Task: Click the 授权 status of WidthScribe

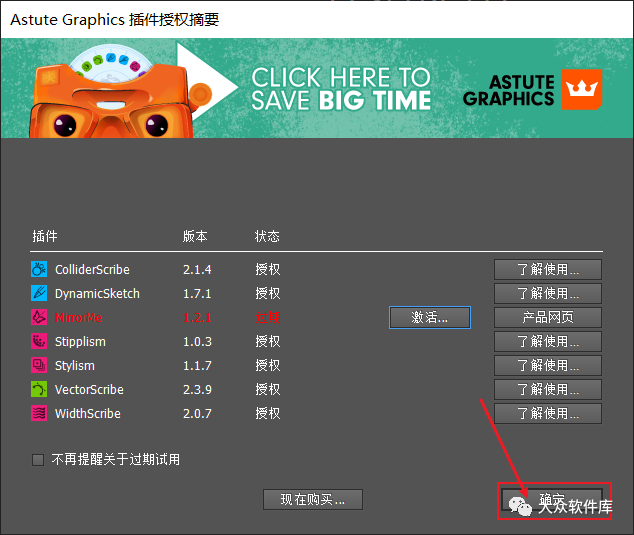Action: pos(268,414)
